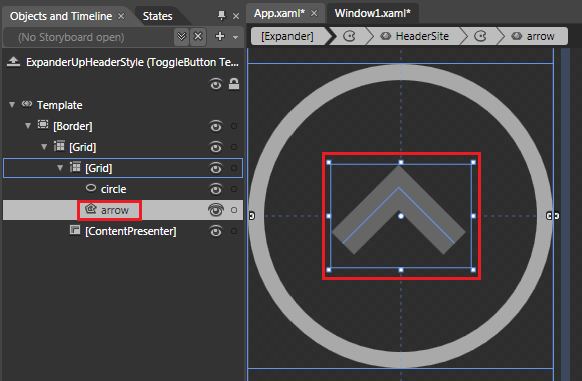Click top-center resize handle of arrow
582x381 pixels.
coord(401,162)
